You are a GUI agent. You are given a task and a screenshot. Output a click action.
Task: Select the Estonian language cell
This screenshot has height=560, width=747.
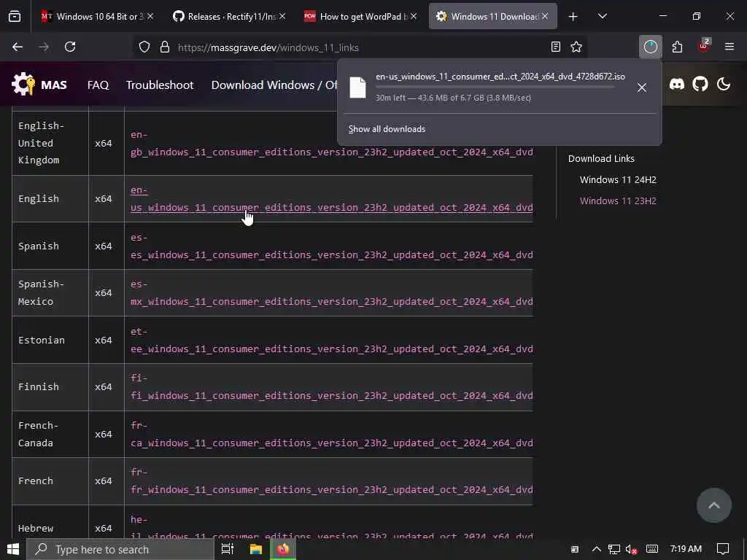click(x=50, y=340)
